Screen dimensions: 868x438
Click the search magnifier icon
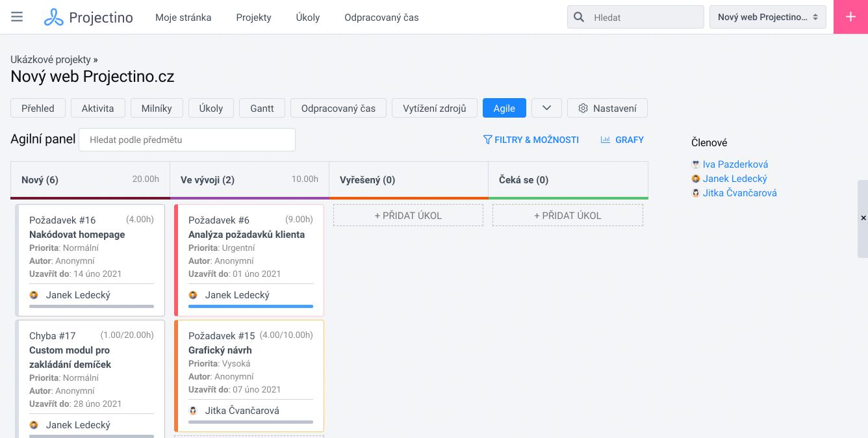[580, 18]
